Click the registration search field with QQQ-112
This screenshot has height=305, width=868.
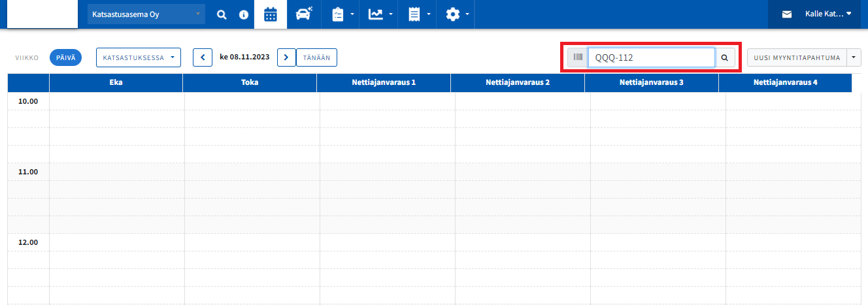[651, 57]
